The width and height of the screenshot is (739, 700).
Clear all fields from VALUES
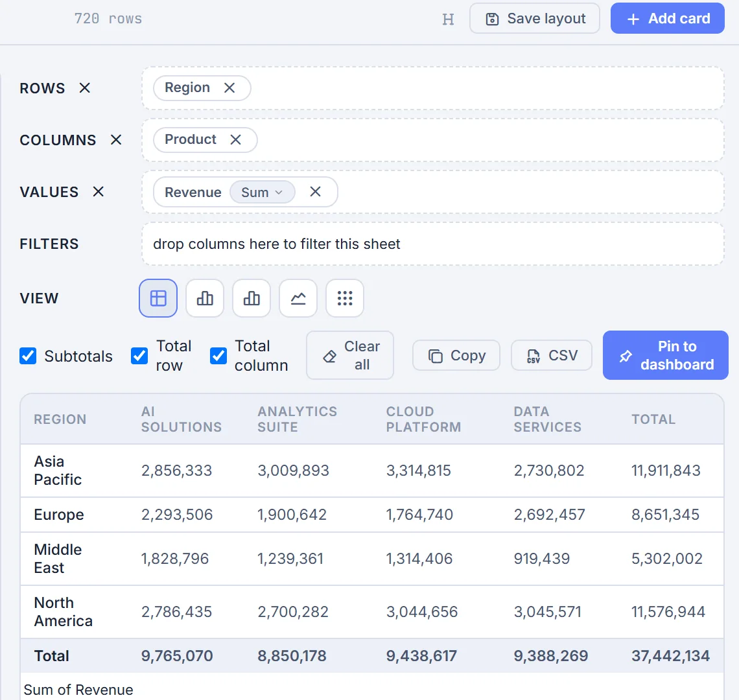point(98,192)
